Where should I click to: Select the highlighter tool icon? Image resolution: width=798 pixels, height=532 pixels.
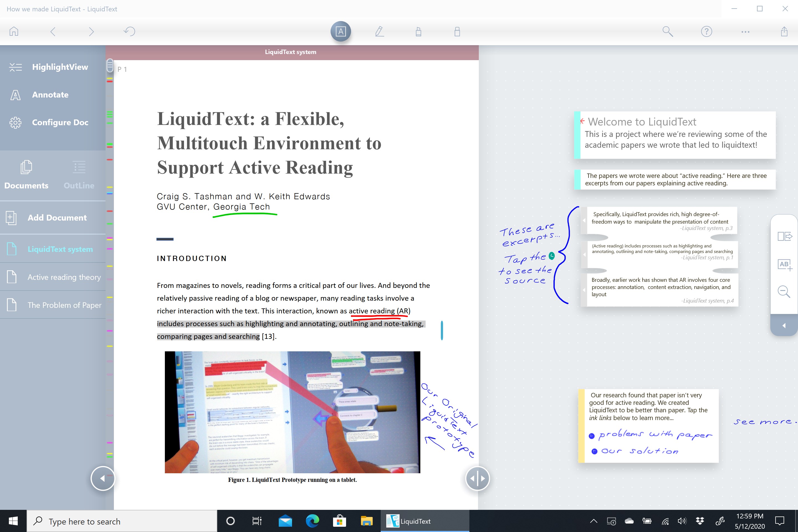click(x=418, y=32)
